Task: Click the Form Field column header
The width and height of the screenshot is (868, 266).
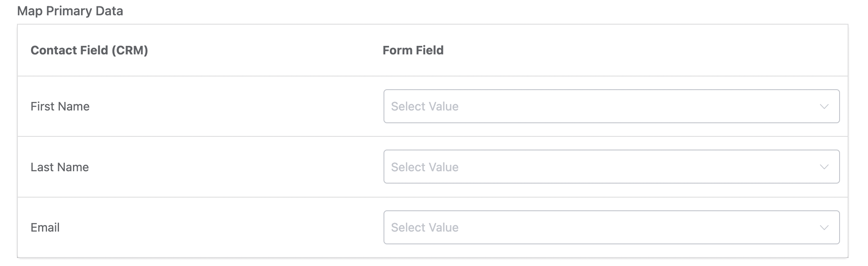Action: pyautogui.click(x=413, y=50)
